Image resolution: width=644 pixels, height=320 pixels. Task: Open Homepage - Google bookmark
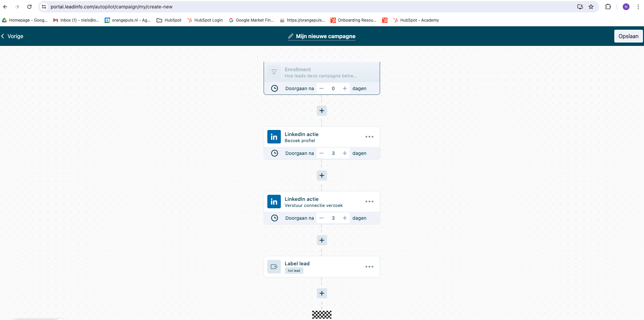click(25, 20)
